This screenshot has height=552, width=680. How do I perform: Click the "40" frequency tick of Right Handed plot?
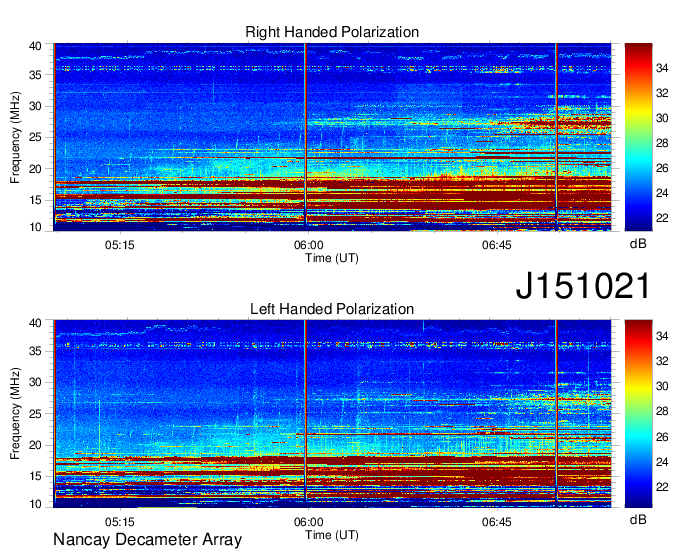coord(36,46)
